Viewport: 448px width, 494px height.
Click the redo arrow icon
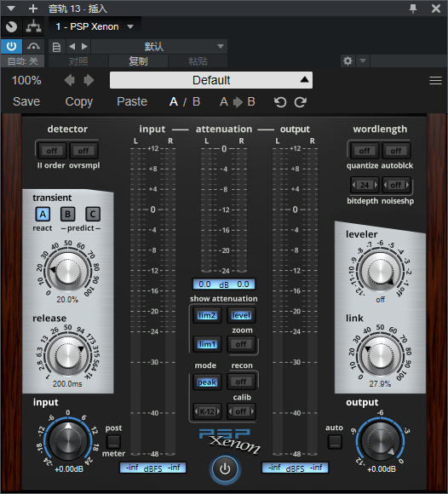tap(301, 102)
